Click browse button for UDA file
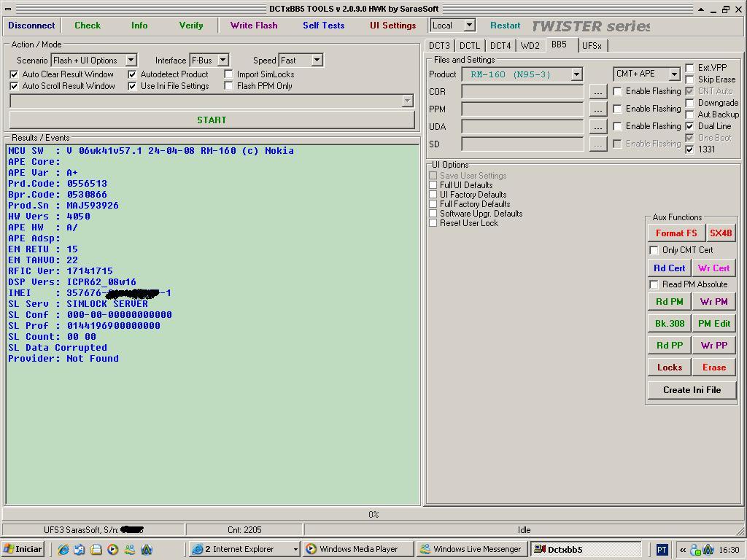The height and width of the screenshot is (560, 747). (598, 127)
